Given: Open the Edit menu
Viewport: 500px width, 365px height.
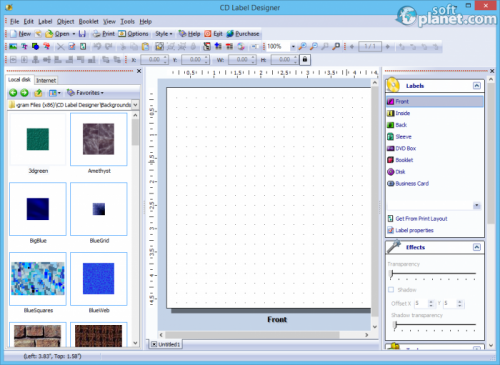Looking at the screenshot, I should pyautogui.click(x=28, y=21).
